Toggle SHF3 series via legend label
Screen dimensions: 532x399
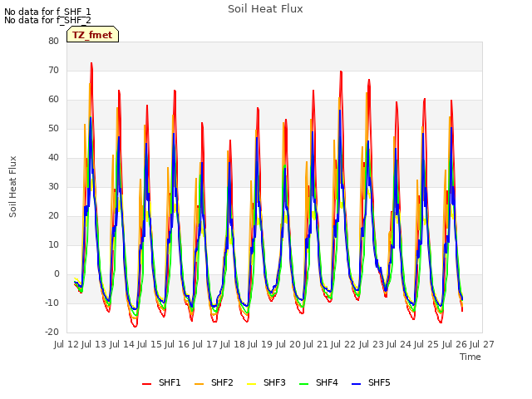[274, 382]
